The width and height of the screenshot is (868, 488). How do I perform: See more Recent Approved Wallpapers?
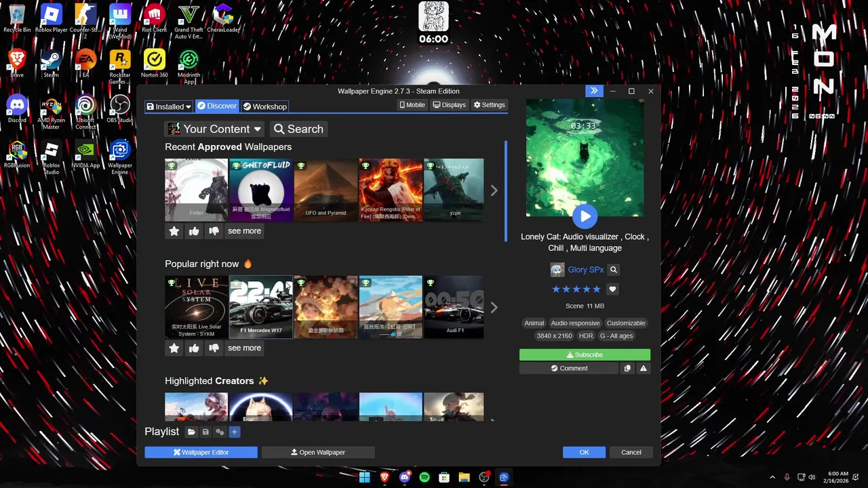(244, 231)
